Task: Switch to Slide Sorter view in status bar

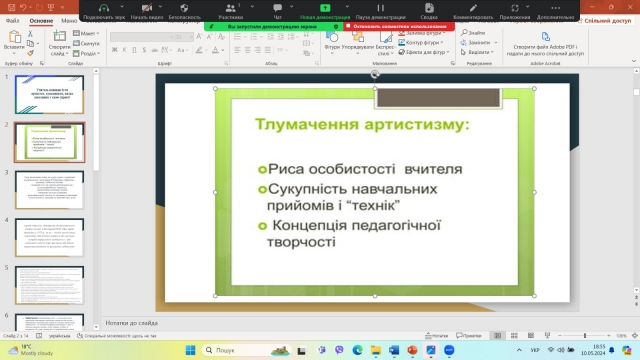Action: [514, 336]
